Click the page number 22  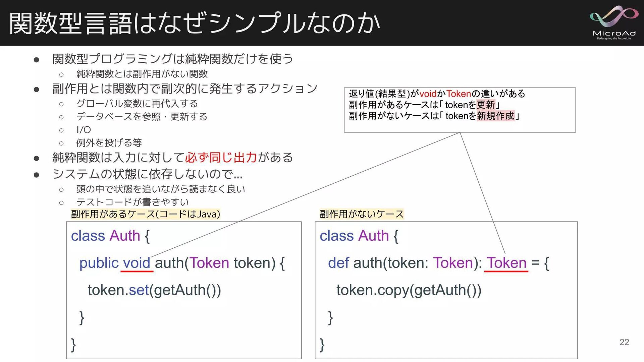click(x=624, y=342)
